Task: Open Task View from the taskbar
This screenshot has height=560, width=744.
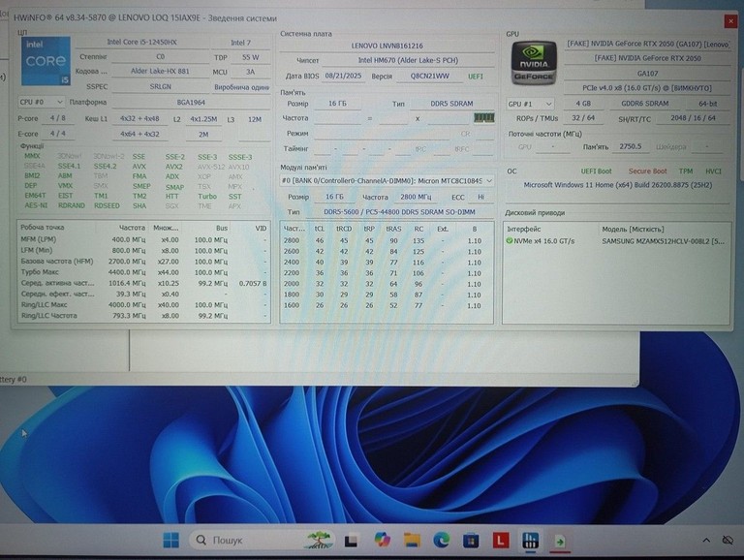Action: point(351,541)
